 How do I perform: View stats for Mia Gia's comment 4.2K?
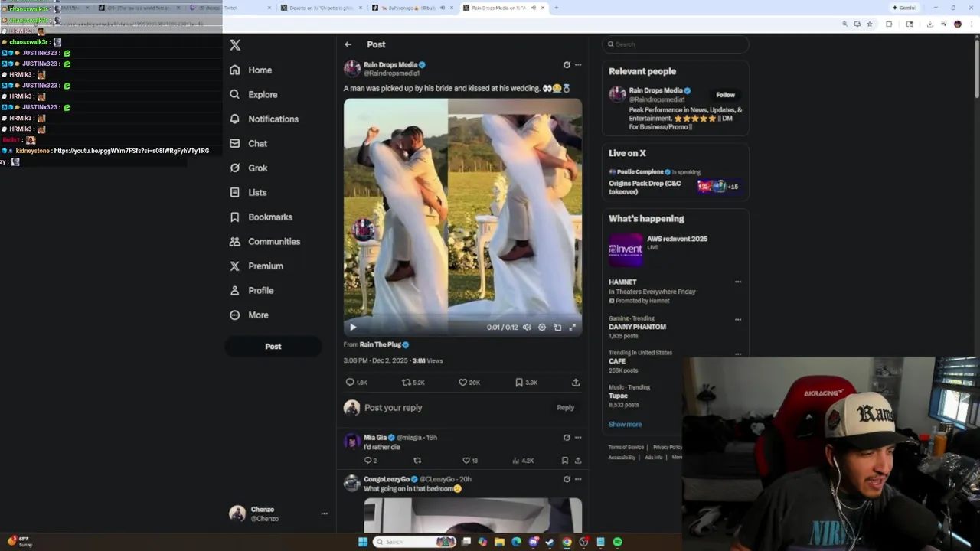pyautogui.click(x=523, y=461)
